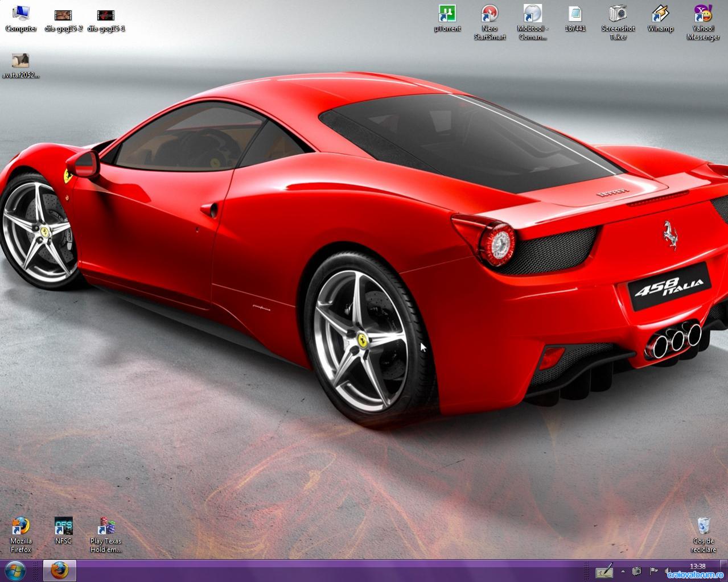Open the Action Center flag tray icon
This screenshot has width=728, height=582.
tap(653, 571)
